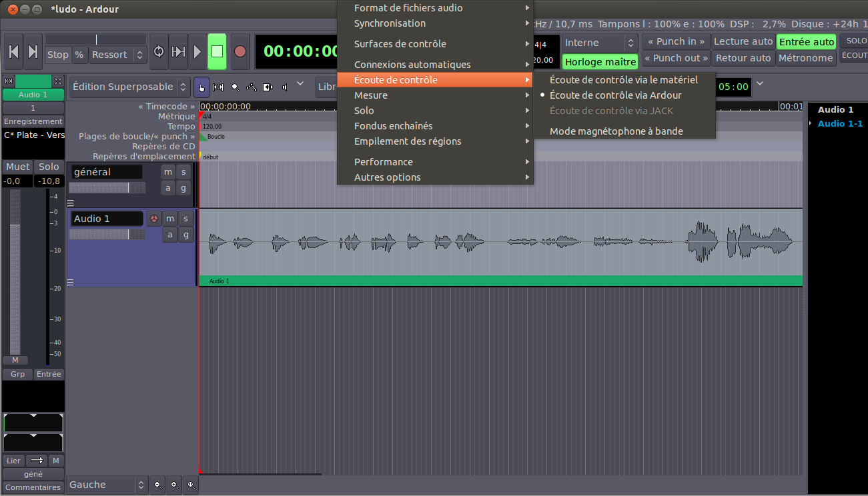Toggle loop playback button
Viewport: 868px width, 496px height.
[x=159, y=52]
